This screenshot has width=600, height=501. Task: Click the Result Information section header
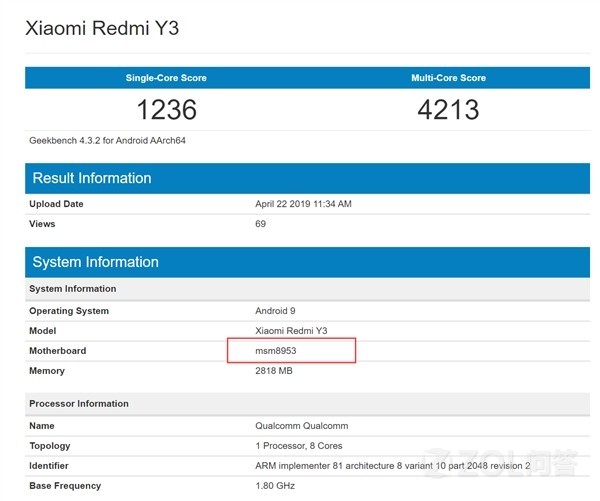point(92,178)
